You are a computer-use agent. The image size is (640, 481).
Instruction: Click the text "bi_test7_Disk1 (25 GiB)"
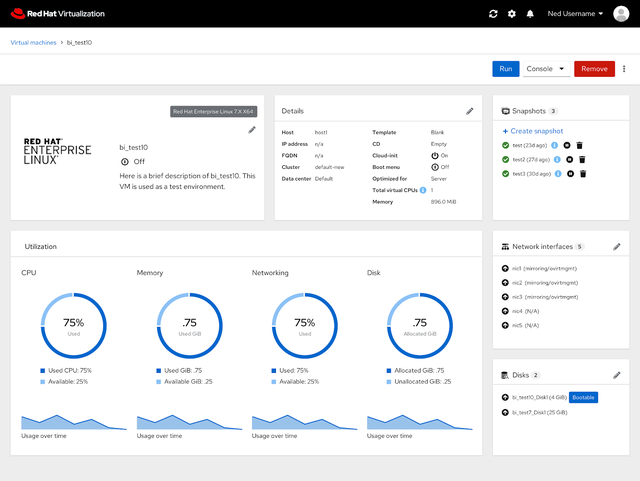(x=540, y=412)
